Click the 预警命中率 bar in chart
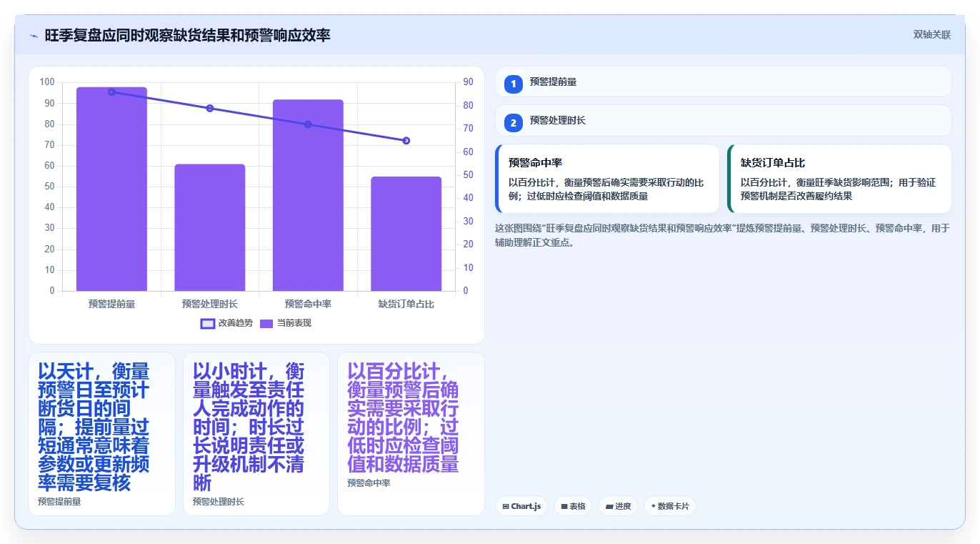Viewport: 980px width, 544px height. [x=308, y=195]
